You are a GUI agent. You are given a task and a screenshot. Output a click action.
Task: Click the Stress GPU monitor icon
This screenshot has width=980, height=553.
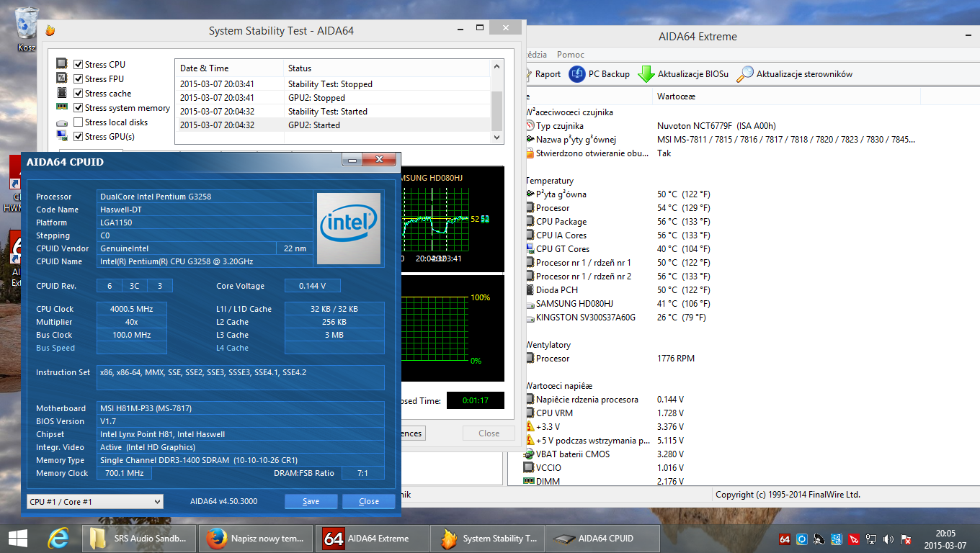[62, 136]
